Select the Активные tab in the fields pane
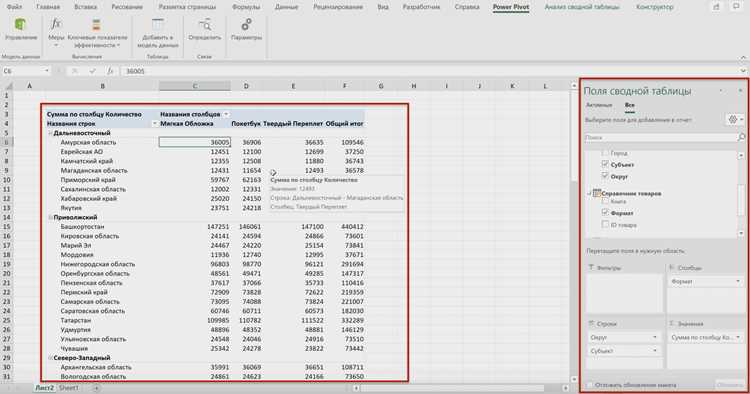Viewport: 750px width, 394px height. click(x=599, y=105)
